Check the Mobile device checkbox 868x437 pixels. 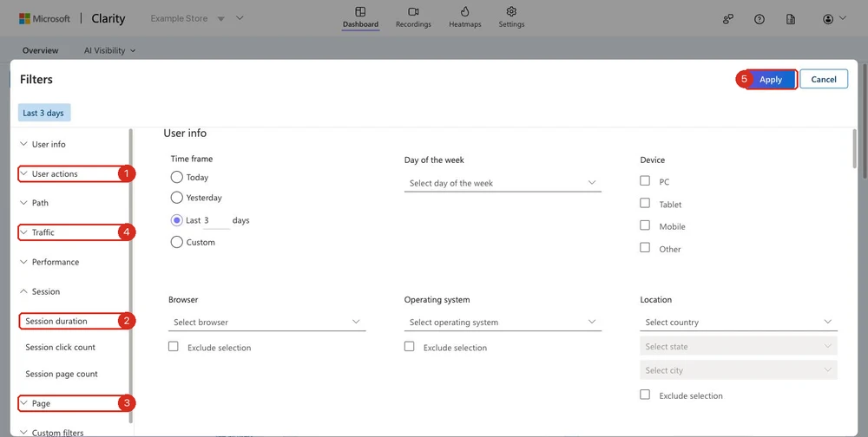(645, 225)
